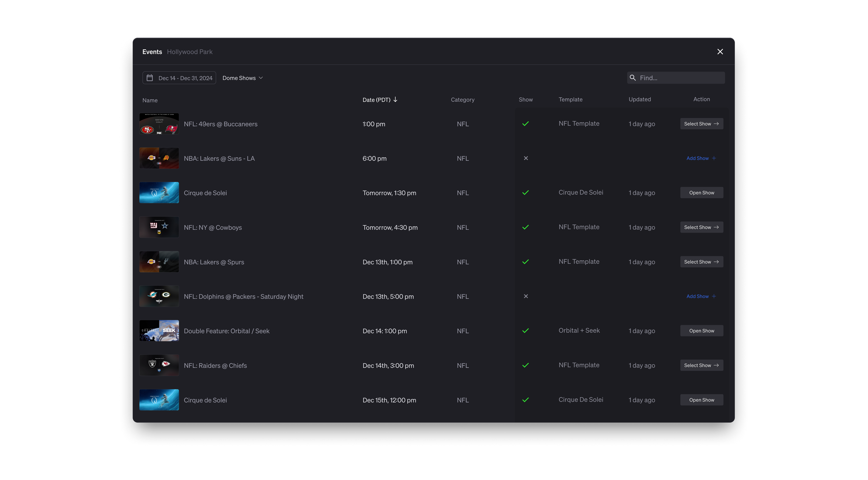Viewport: 868px width, 480px height.
Task: Click the search magnifier icon
Action: pyautogui.click(x=633, y=78)
